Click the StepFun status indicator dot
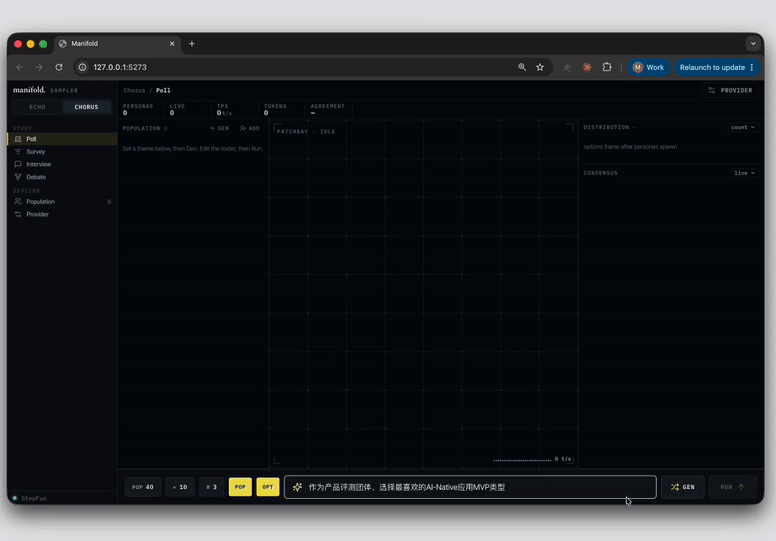 tap(15, 498)
